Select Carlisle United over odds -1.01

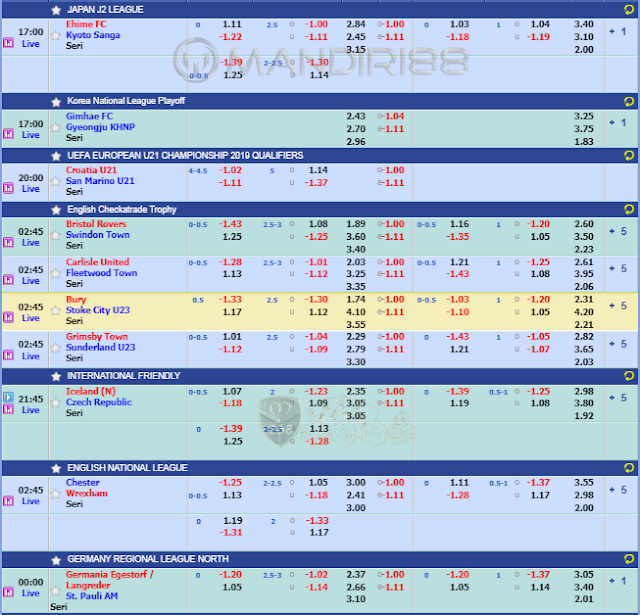click(x=316, y=262)
